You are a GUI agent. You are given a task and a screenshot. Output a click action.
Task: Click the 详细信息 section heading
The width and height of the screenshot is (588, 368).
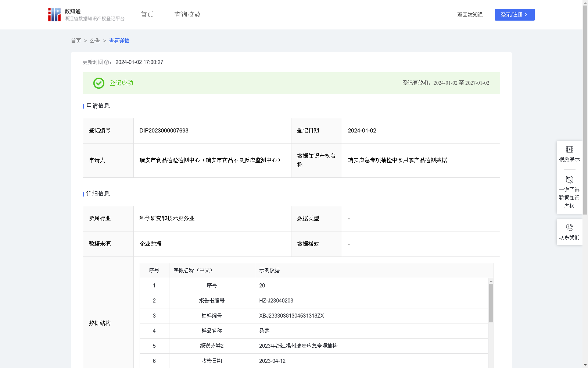[x=98, y=194]
